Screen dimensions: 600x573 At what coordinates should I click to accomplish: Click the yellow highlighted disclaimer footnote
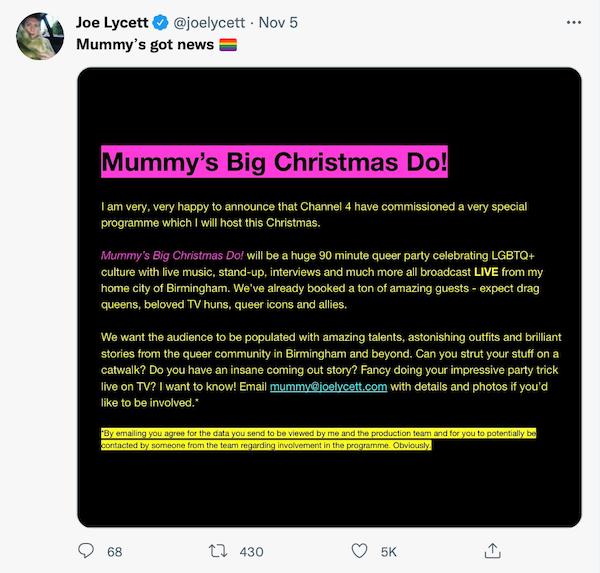318,439
